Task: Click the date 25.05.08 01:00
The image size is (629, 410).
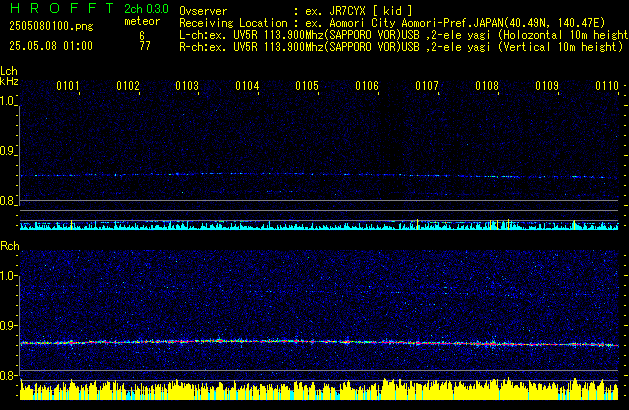Action: click(51, 46)
